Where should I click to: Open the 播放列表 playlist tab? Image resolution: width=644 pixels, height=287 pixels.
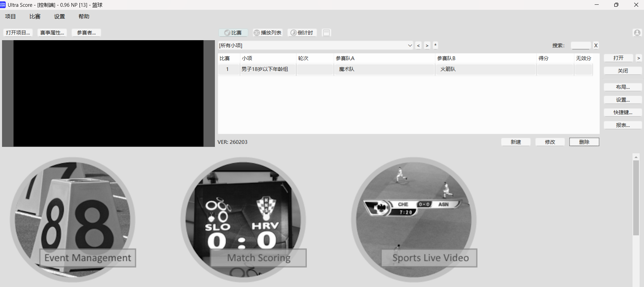(268, 33)
